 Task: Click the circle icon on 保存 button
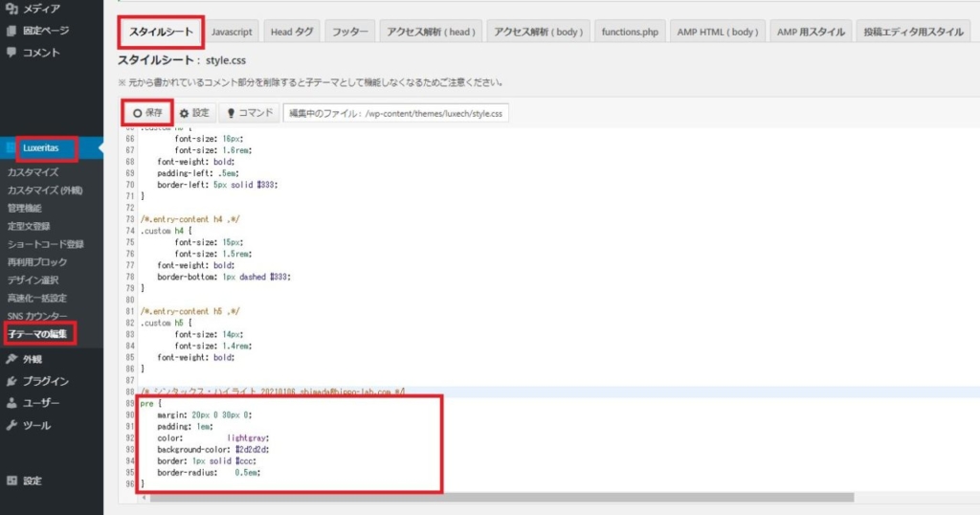tap(137, 113)
